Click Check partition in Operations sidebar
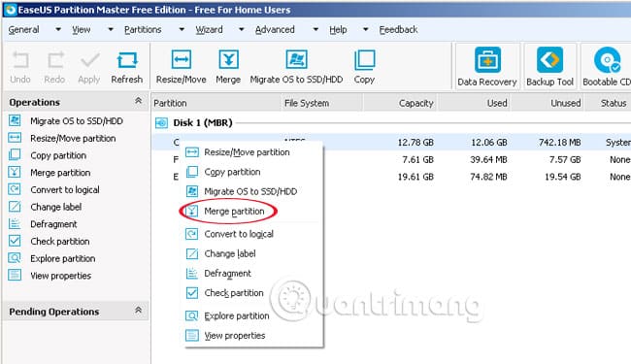631x364 pixels. (60, 242)
